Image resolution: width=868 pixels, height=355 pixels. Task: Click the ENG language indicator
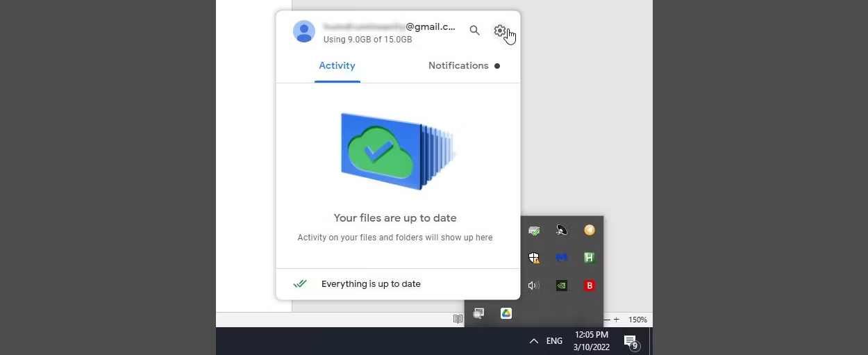tap(554, 341)
